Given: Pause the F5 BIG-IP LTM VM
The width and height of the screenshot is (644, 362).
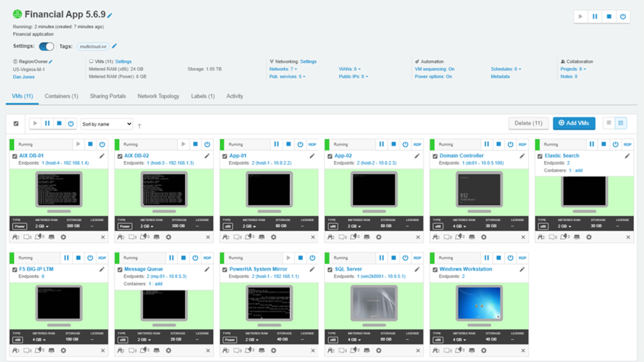Looking at the screenshot, I should pos(66,257).
